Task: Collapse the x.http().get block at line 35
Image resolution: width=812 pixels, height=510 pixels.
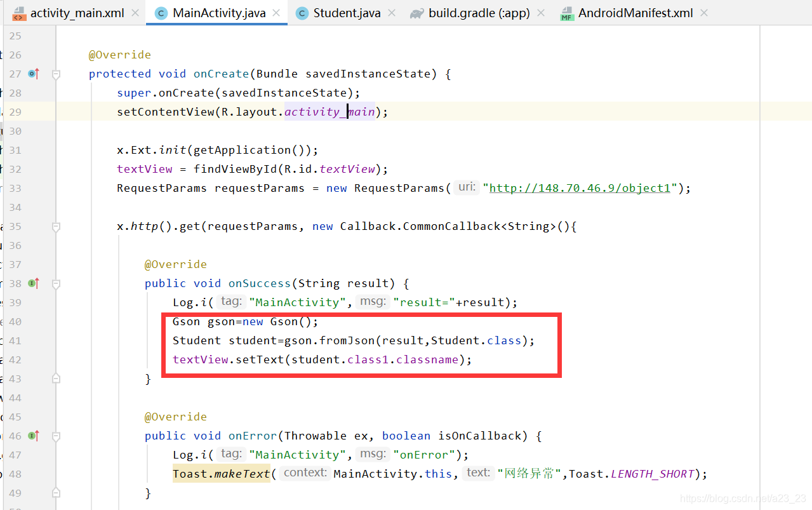Action: [x=56, y=227]
